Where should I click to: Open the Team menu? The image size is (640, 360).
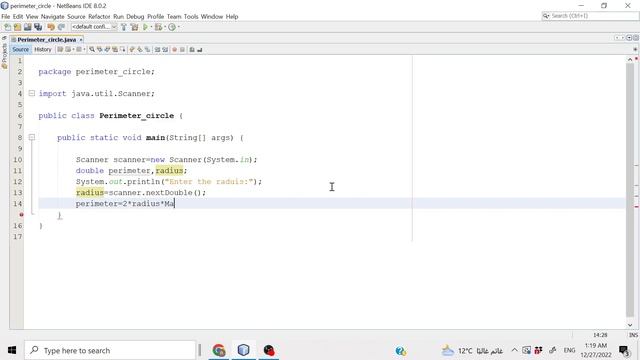174,17
